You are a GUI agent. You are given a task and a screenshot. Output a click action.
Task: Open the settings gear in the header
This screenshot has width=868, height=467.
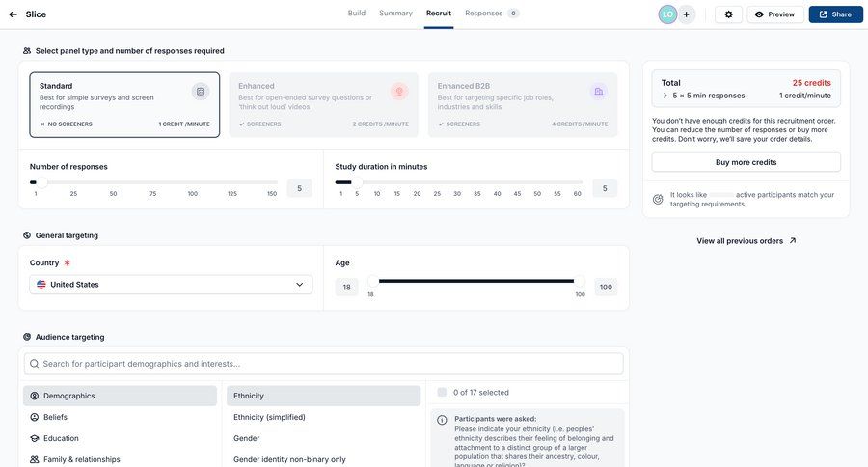tap(728, 14)
